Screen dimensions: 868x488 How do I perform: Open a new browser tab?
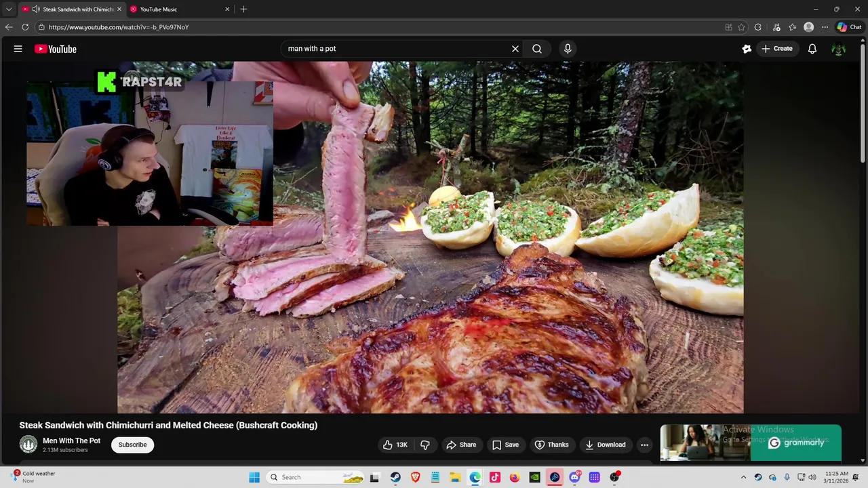pyautogui.click(x=243, y=9)
